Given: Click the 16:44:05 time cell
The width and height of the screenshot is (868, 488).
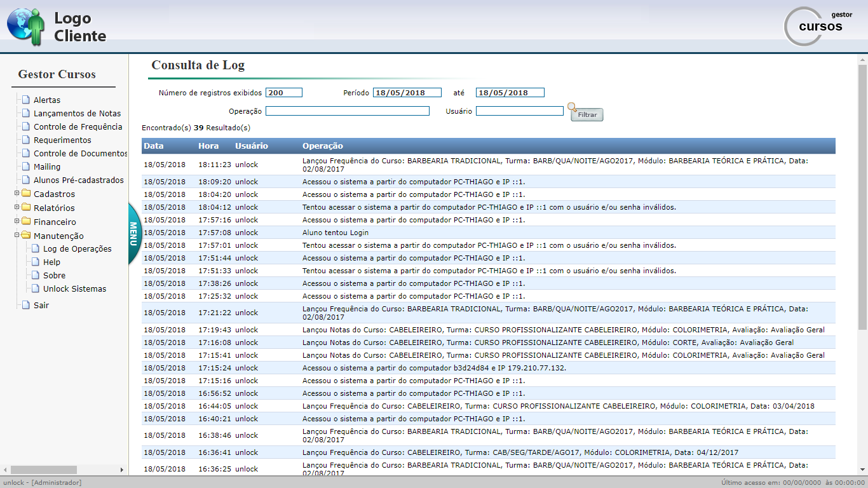Looking at the screenshot, I should tap(215, 406).
